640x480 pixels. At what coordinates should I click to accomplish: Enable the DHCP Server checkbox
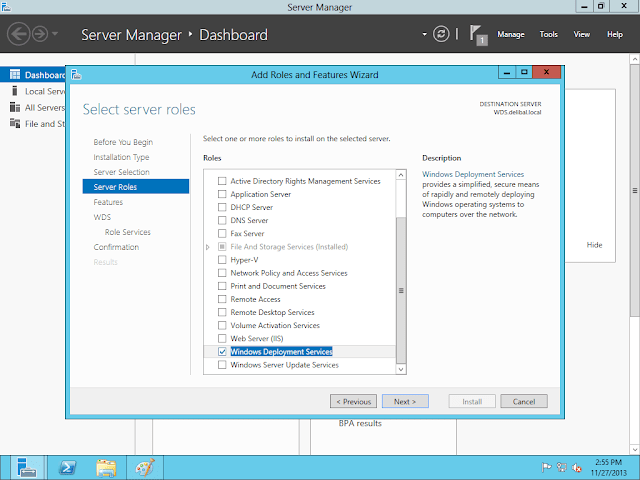[222, 207]
